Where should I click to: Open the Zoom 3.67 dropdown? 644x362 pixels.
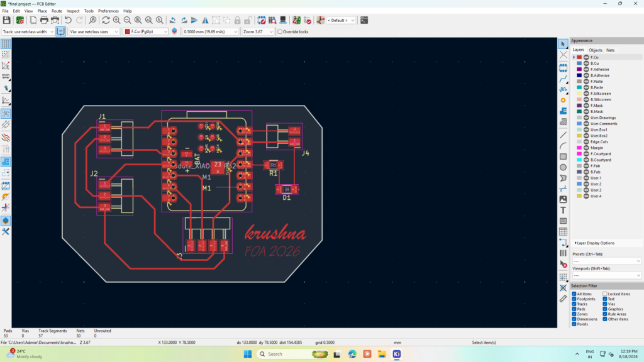tap(258, 31)
